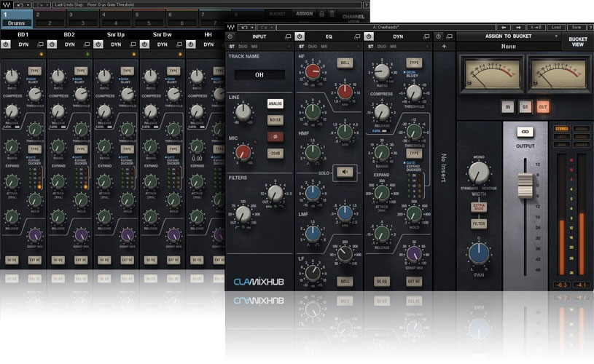Open the Assign to Bucket dropdown
The width and height of the screenshot is (594, 364).
point(509,36)
